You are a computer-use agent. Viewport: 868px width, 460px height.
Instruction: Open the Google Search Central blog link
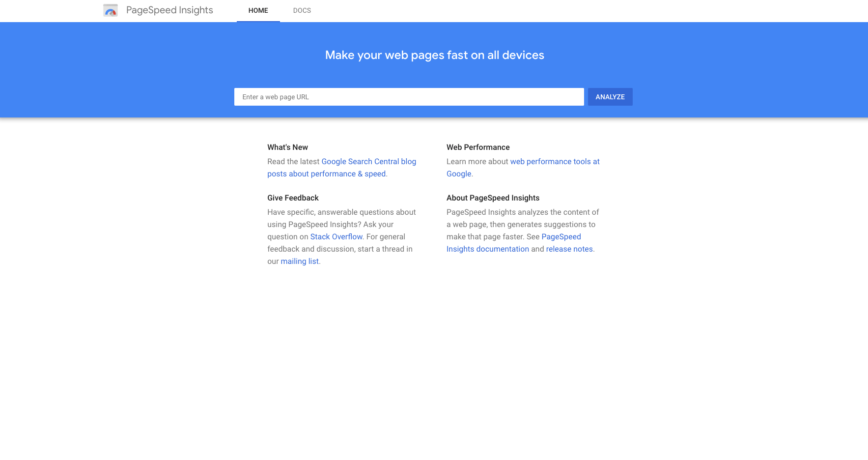[x=368, y=162]
